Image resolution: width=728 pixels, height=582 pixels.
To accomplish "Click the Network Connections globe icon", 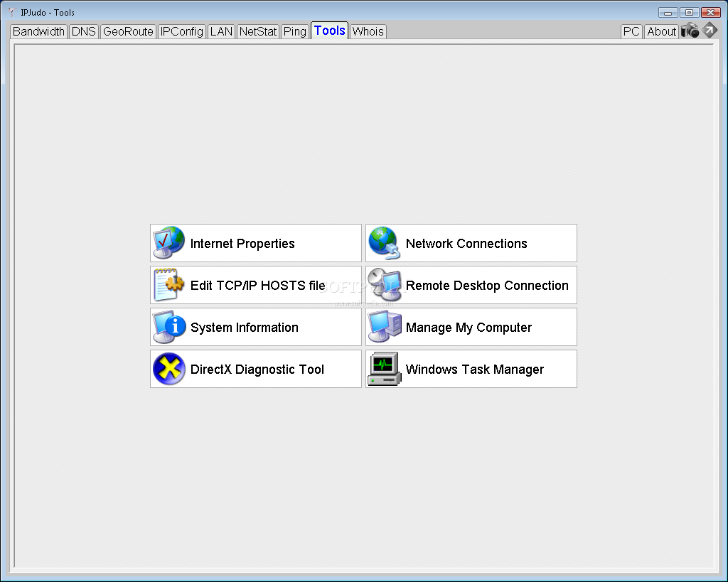I will point(385,243).
